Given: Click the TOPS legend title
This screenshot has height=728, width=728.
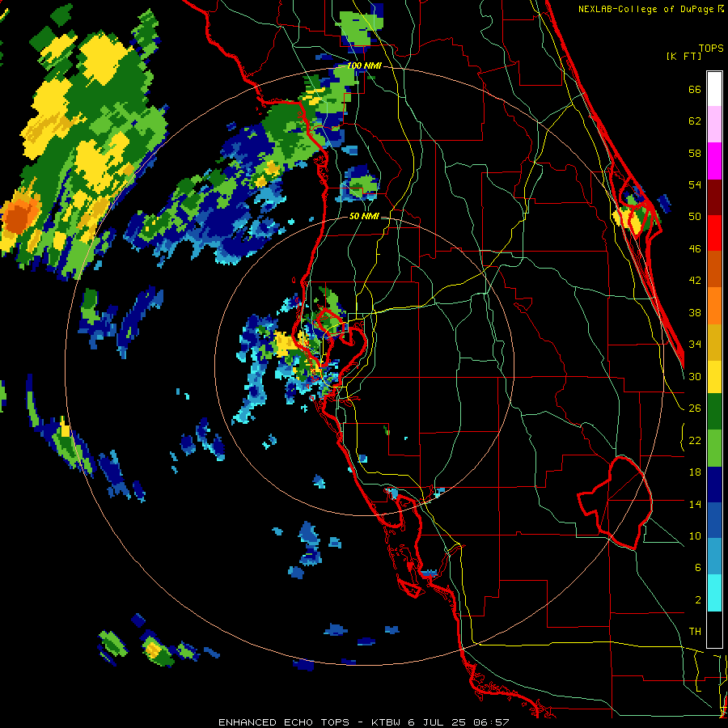Looking at the screenshot, I should [711, 48].
